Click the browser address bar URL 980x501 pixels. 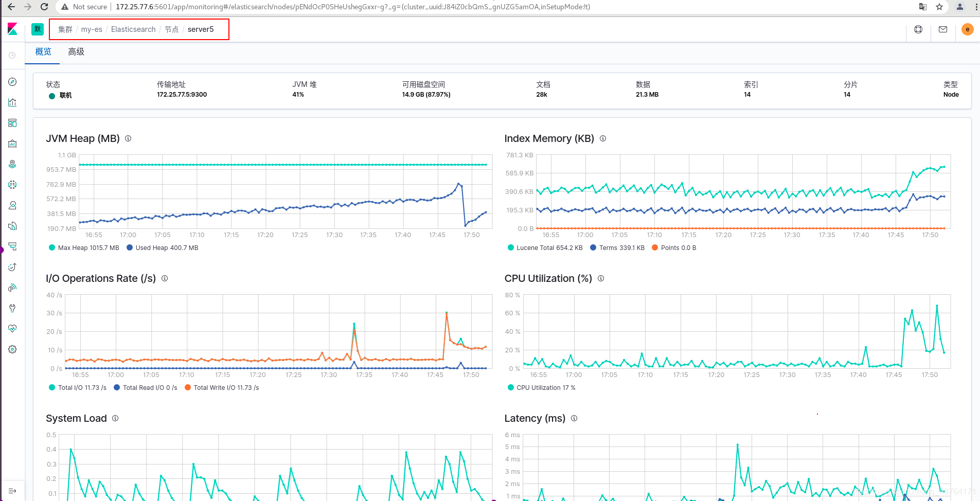(x=353, y=7)
